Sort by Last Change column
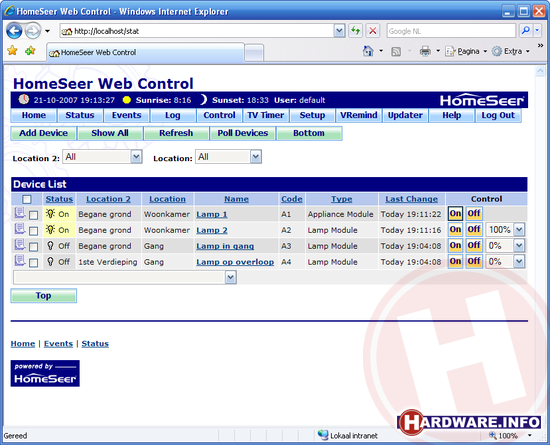Screen dimensions: 550x445 click(x=411, y=199)
